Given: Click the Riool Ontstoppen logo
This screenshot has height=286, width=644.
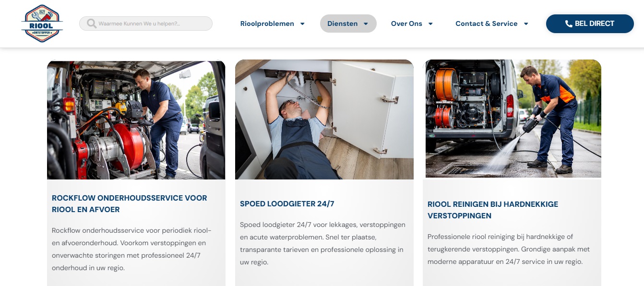Looking at the screenshot, I should pyautogui.click(x=42, y=24).
